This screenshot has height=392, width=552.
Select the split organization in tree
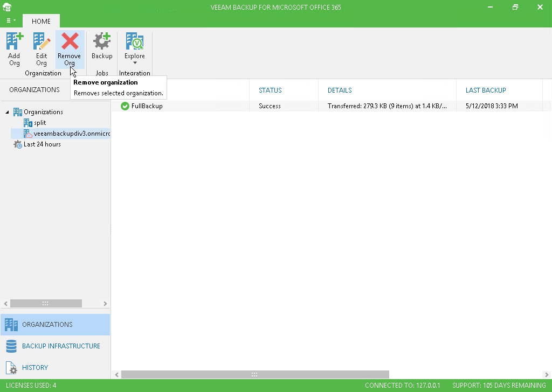click(40, 123)
